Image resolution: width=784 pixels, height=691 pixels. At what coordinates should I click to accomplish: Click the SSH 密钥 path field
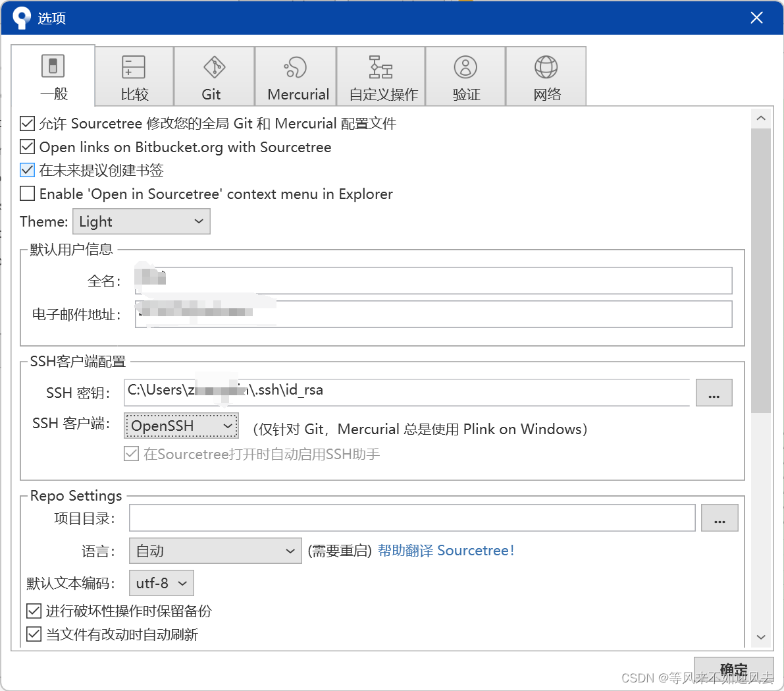point(407,393)
